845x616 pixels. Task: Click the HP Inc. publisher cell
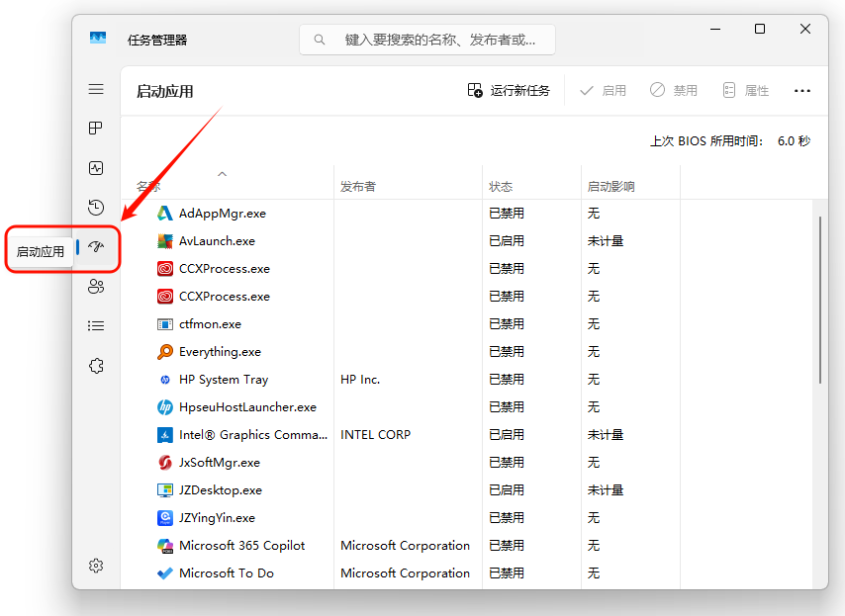360,380
